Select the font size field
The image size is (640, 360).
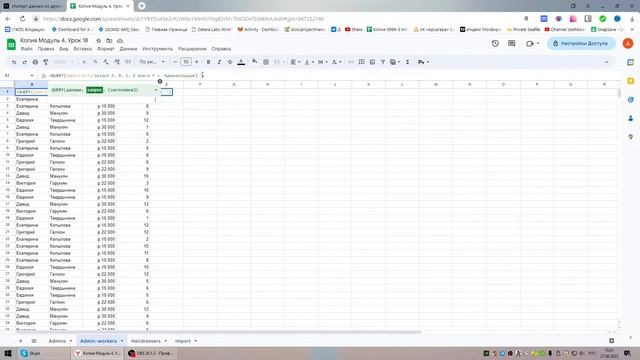click(186, 62)
